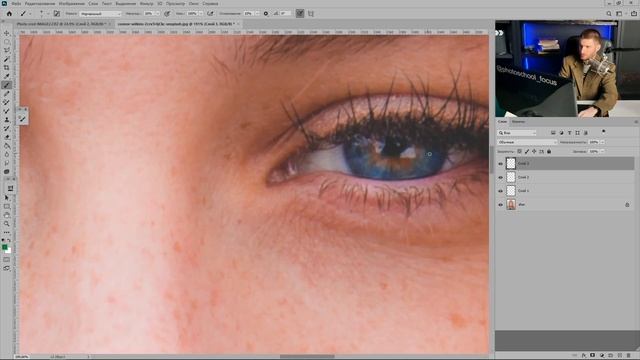Toggle Quick Mask mode

click(7, 260)
